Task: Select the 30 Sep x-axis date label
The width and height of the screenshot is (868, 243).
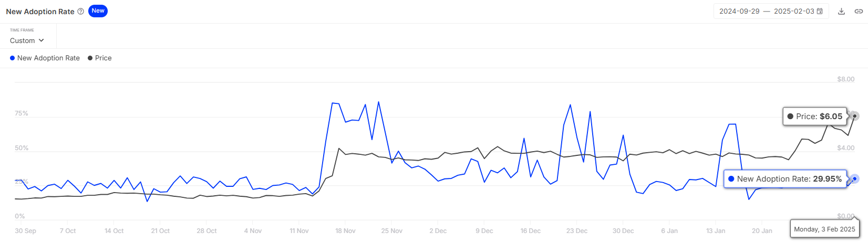Action: pos(25,231)
